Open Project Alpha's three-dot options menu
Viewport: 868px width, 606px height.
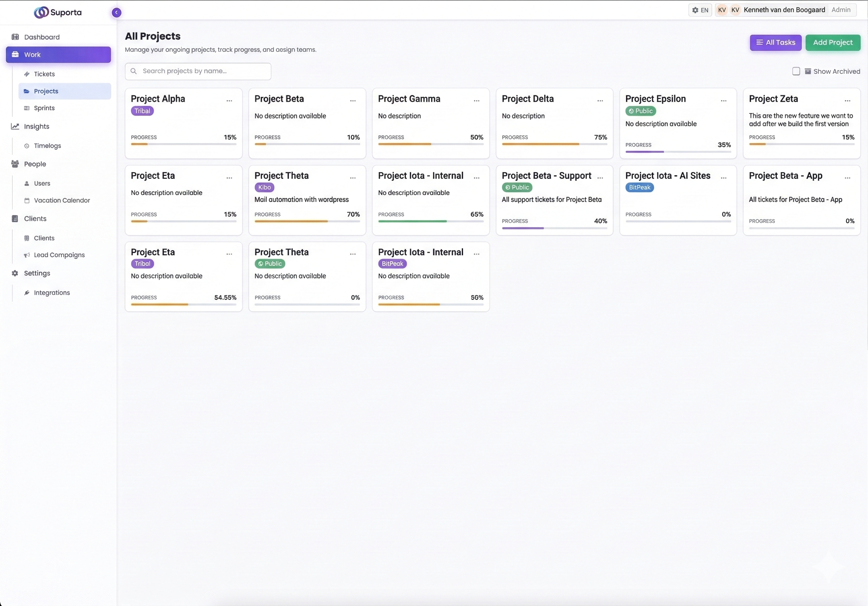pos(229,101)
